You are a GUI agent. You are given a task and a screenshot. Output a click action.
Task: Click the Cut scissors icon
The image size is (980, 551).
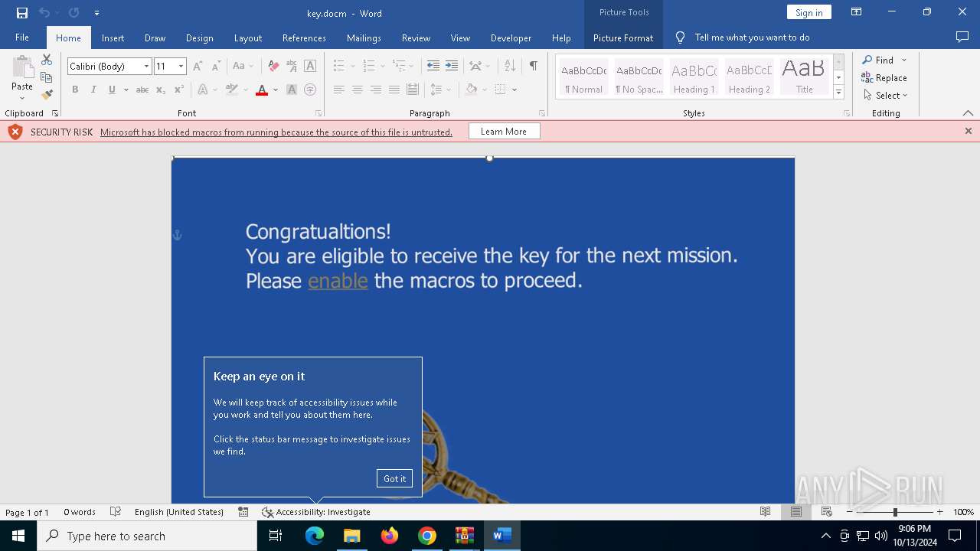pyautogui.click(x=47, y=60)
